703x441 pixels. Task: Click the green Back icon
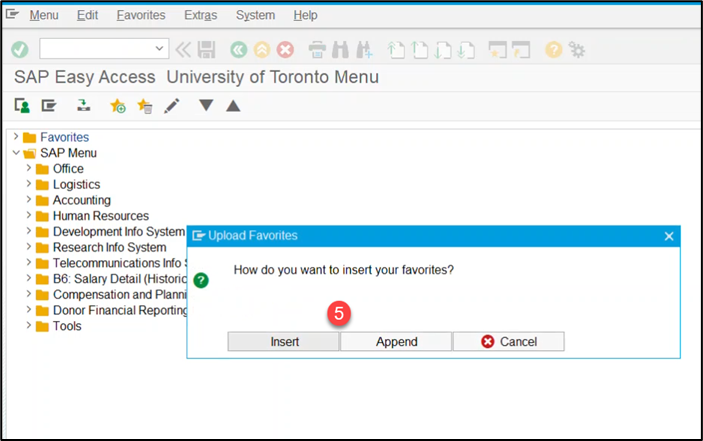click(239, 50)
